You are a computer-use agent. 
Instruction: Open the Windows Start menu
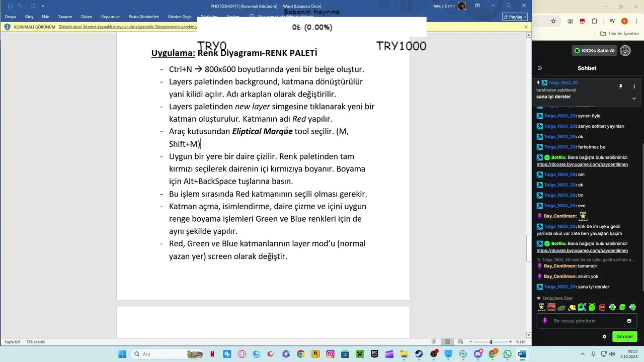122,354
